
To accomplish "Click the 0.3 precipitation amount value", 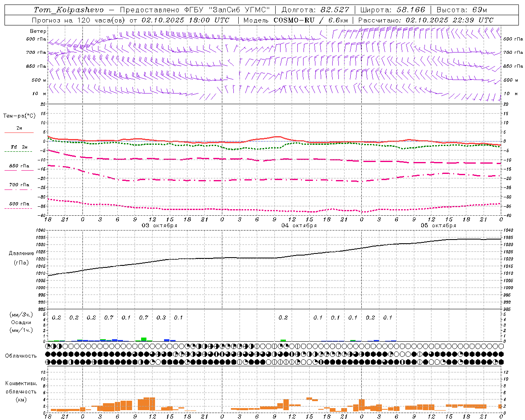I will click(x=161, y=317).
